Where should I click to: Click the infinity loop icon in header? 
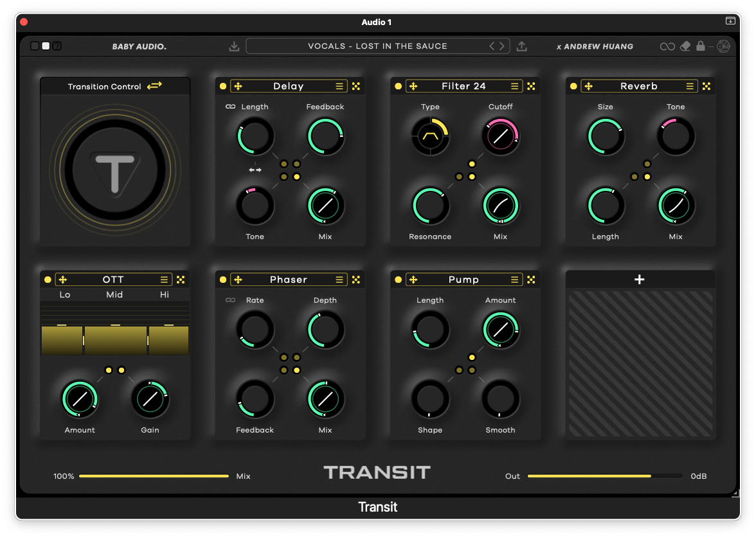[667, 46]
